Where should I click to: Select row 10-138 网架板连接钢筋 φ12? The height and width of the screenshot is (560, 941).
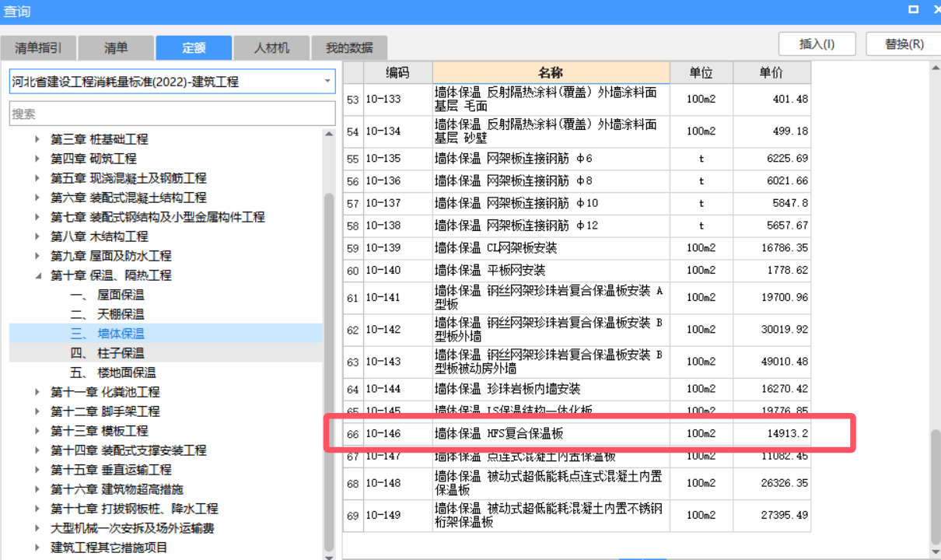tap(577, 226)
